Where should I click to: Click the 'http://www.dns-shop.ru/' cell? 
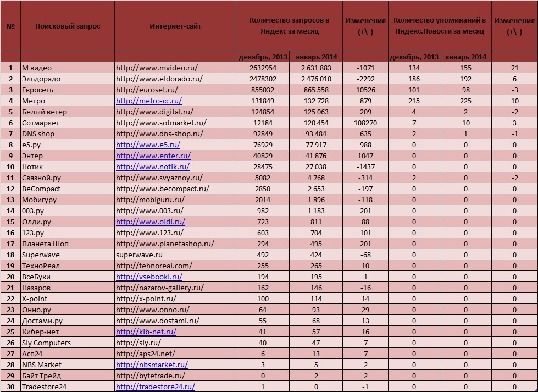(175, 134)
